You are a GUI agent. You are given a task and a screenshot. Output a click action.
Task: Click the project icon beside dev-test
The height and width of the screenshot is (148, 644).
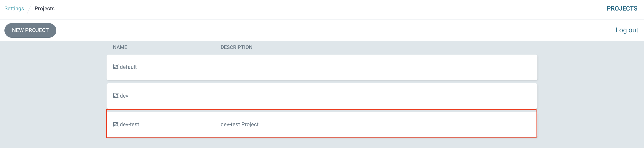115,124
